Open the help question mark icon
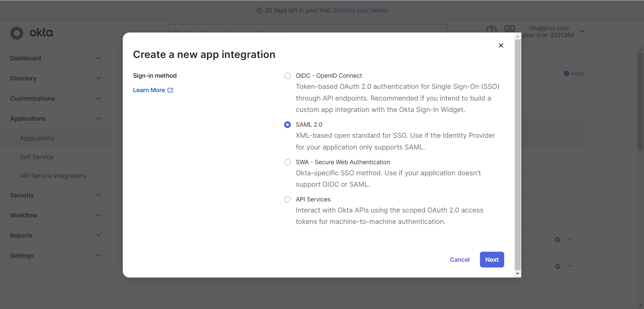This screenshot has width=644, height=309. coord(491,30)
